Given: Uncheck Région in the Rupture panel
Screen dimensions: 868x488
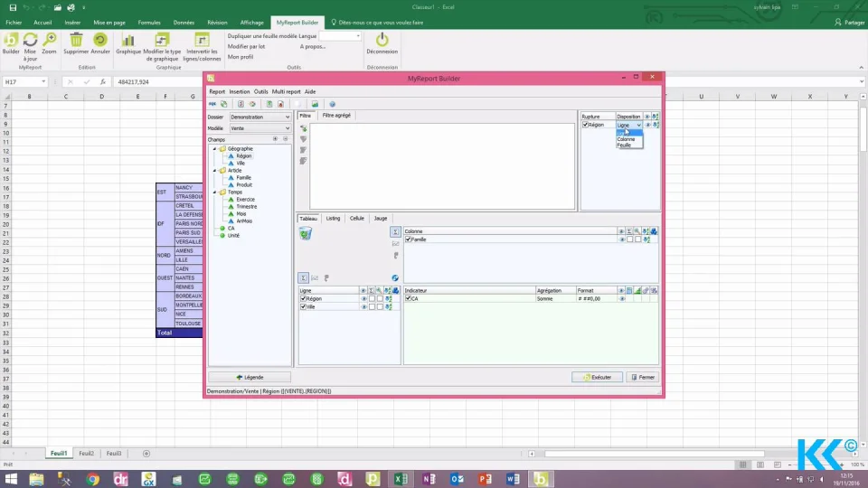Looking at the screenshot, I should click(585, 125).
